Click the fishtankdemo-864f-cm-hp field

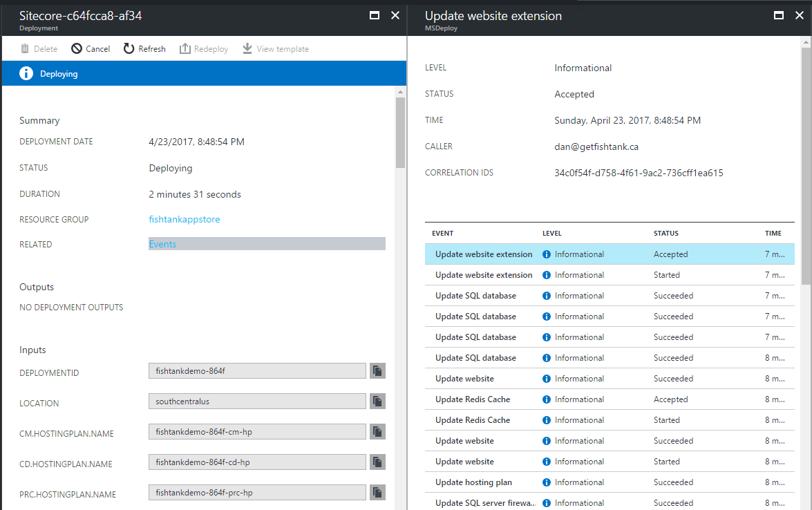click(x=257, y=432)
